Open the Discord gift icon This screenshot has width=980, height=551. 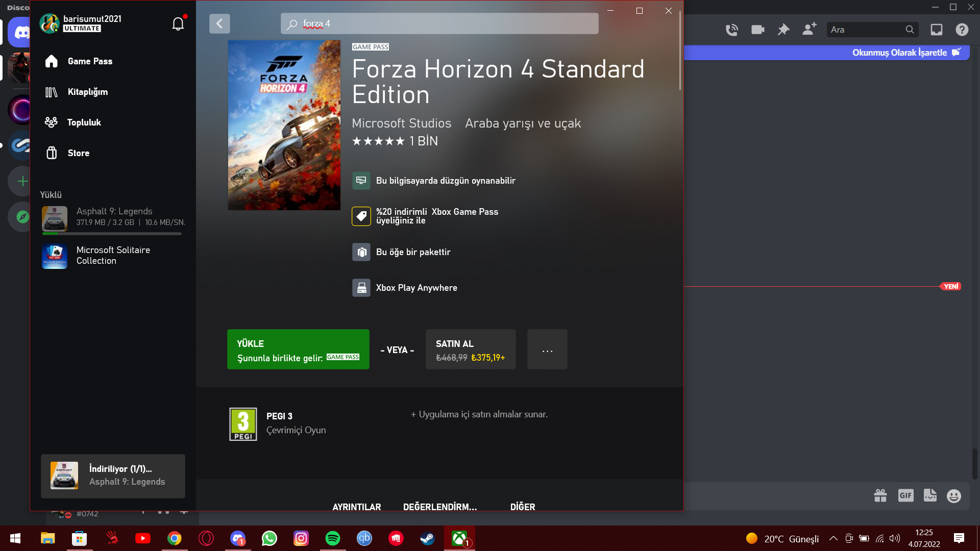coord(880,495)
